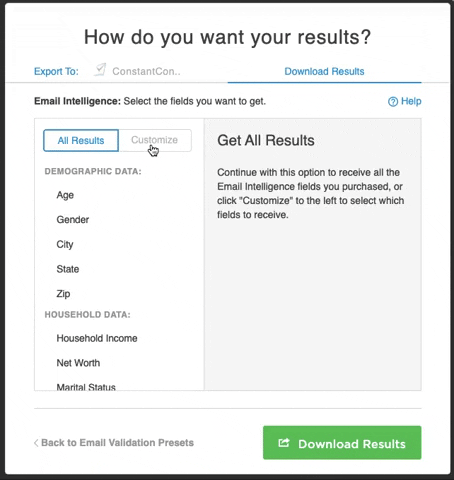Image resolution: width=454 pixels, height=480 pixels.
Task: Click the ConstantContact export icon
Action: 100,70
